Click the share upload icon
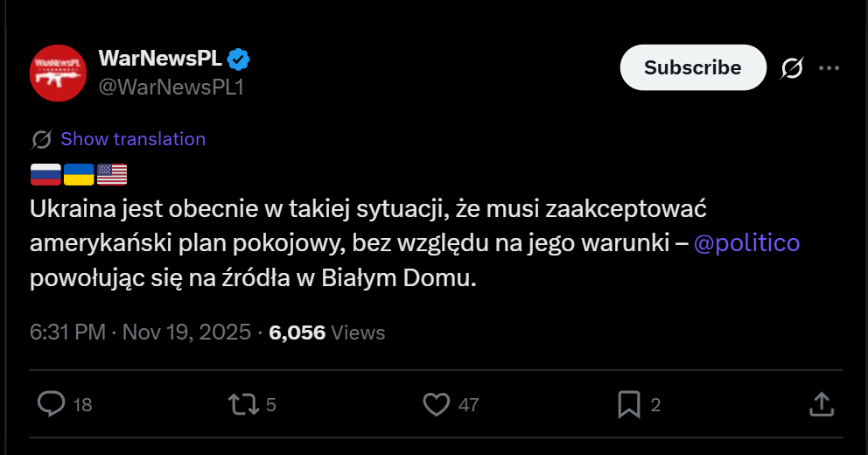The width and height of the screenshot is (868, 455). tap(820, 403)
